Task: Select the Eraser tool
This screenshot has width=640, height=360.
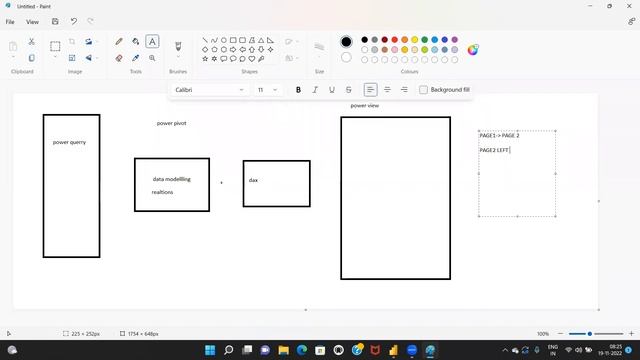Action: click(x=119, y=58)
